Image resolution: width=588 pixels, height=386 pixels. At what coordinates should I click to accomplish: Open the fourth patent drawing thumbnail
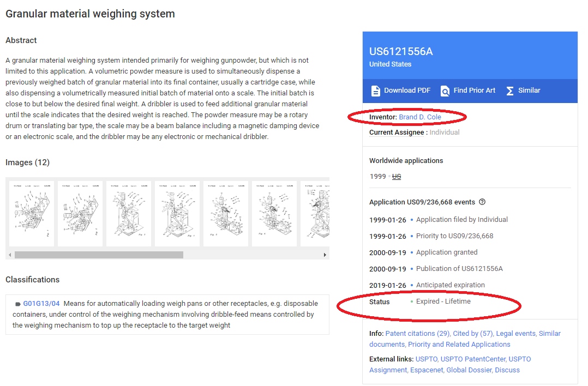click(x=177, y=214)
